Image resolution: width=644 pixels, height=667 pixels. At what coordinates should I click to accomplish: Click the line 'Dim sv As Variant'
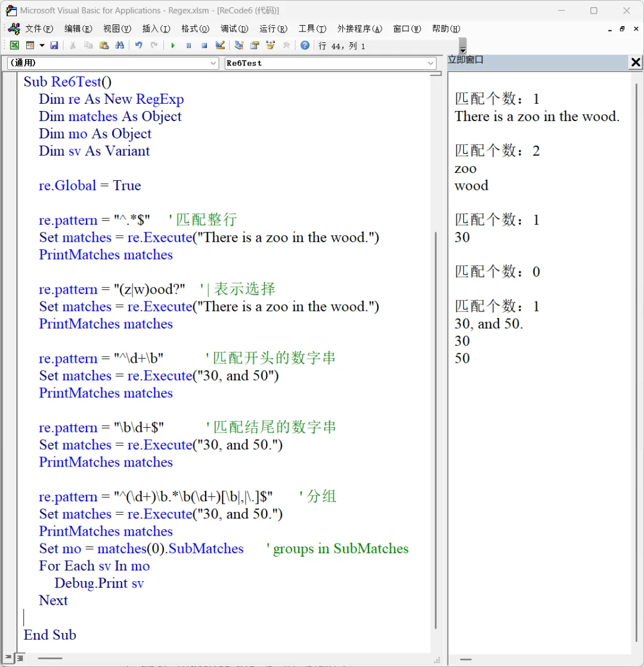coord(94,151)
